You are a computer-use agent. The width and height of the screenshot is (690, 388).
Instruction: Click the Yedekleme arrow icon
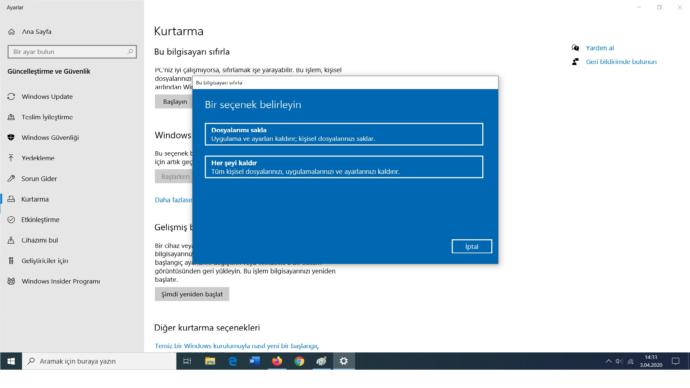pos(11,158)
